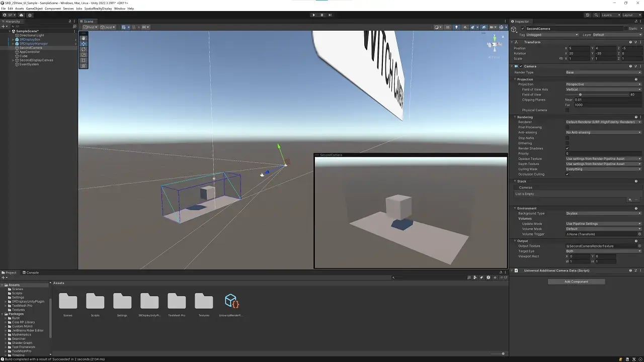Click the Step forward button

pos(330,15)
